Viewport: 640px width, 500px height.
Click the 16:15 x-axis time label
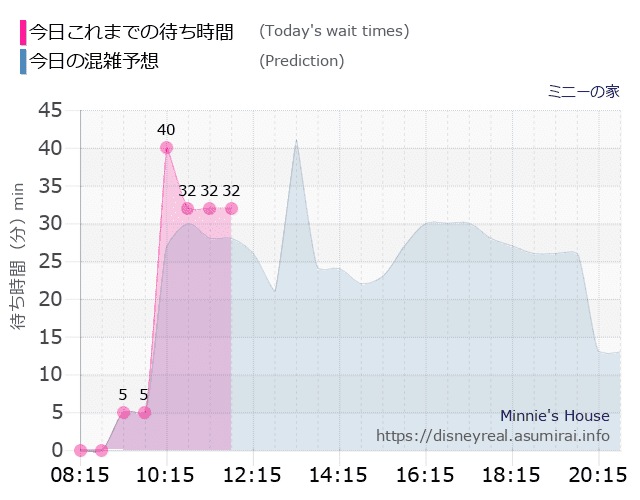pos(424,473)
